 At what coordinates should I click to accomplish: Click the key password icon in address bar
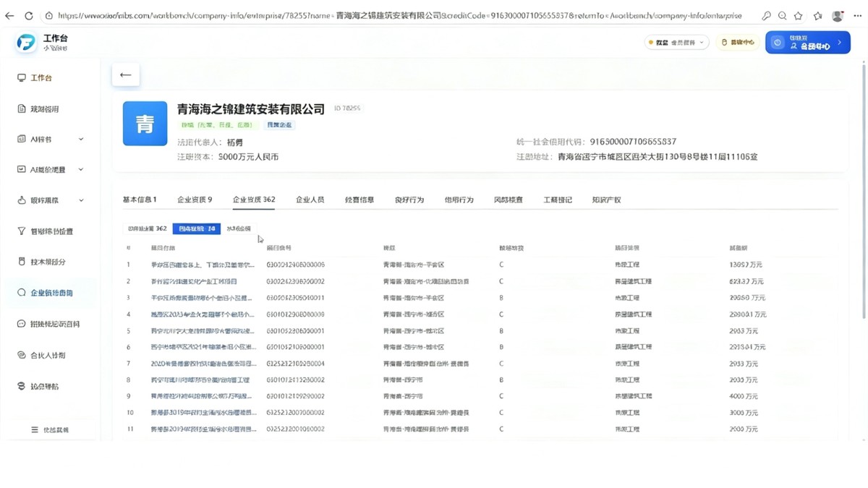[x=766, y=15]
